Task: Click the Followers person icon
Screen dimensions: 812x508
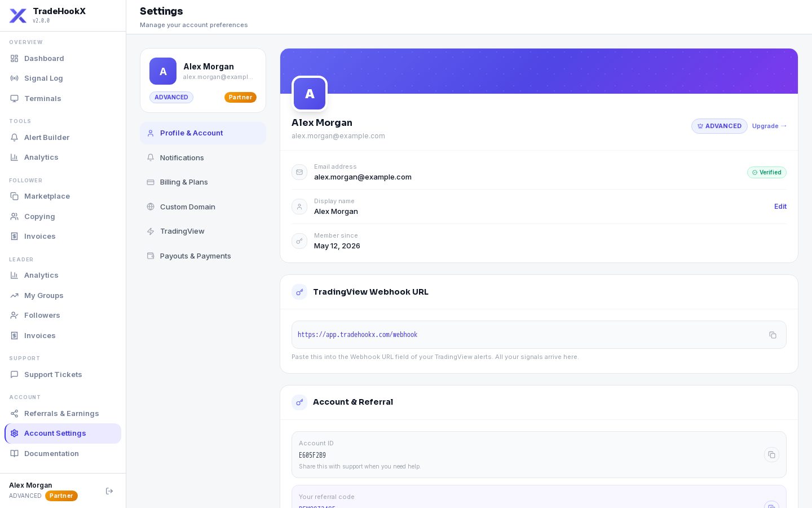Action: coord(15,316)
